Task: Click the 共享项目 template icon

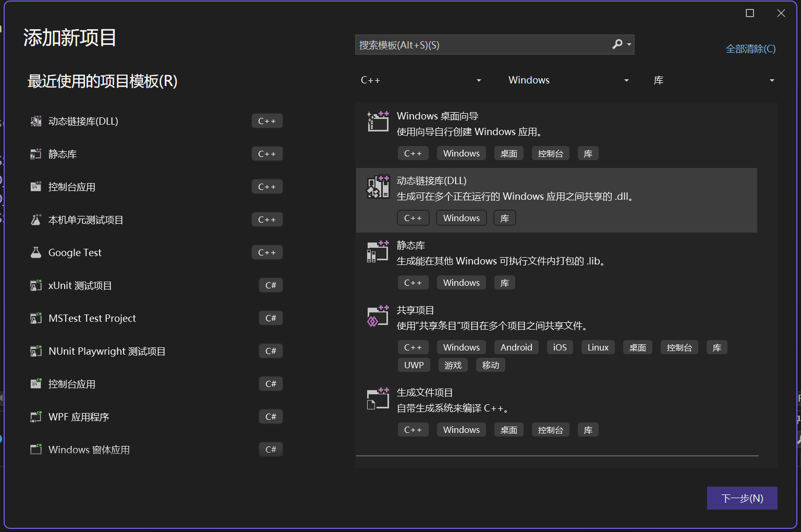Action: point(378,316)
